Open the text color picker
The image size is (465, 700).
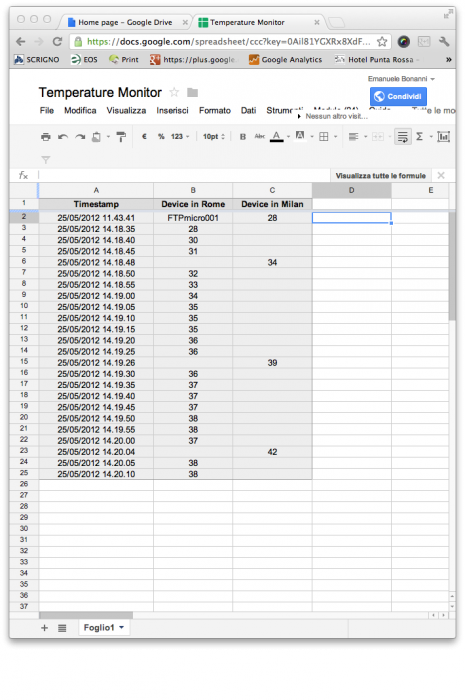click(x=277, y=137)
